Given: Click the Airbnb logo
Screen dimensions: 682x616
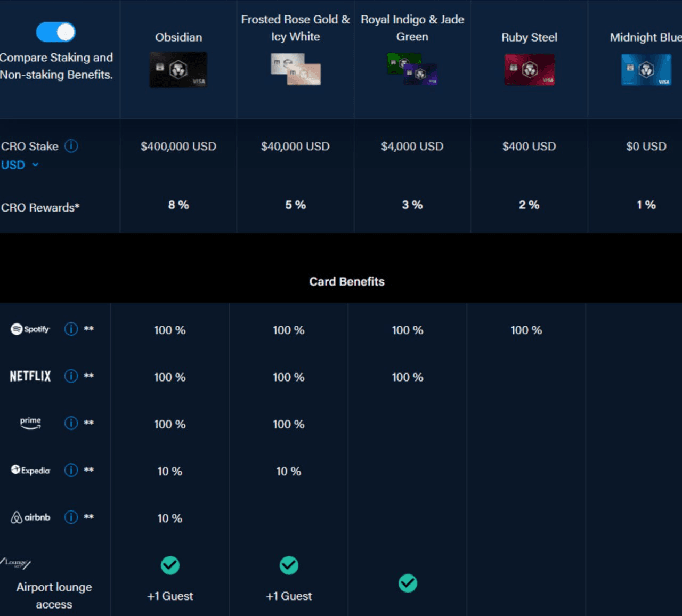Looking at the screenshot, I should 30,517.
